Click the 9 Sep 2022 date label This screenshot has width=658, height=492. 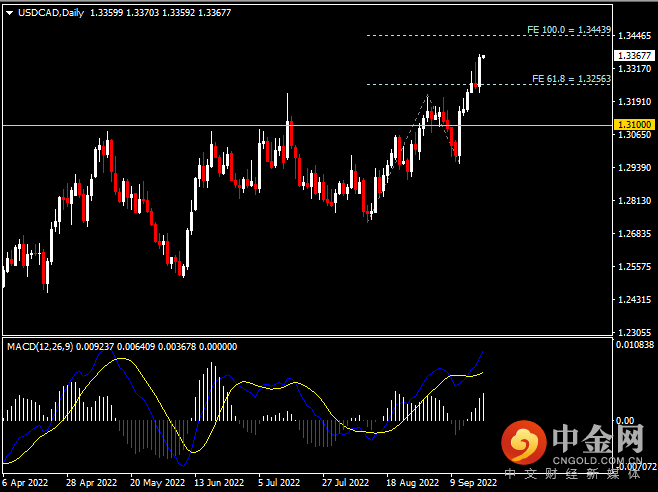point(473,481)
